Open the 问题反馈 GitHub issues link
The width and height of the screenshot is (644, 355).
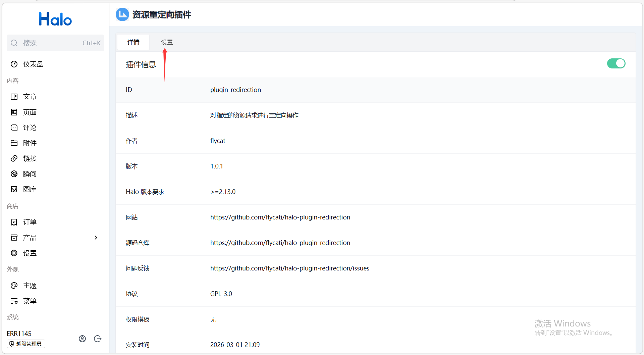click(289, 268)
